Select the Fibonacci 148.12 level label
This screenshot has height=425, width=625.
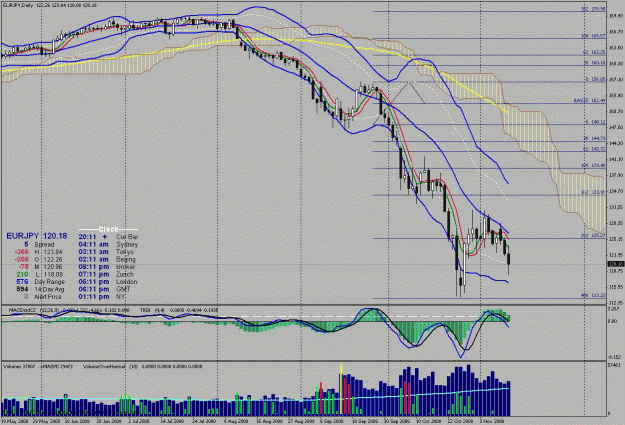tap(595, 122)
